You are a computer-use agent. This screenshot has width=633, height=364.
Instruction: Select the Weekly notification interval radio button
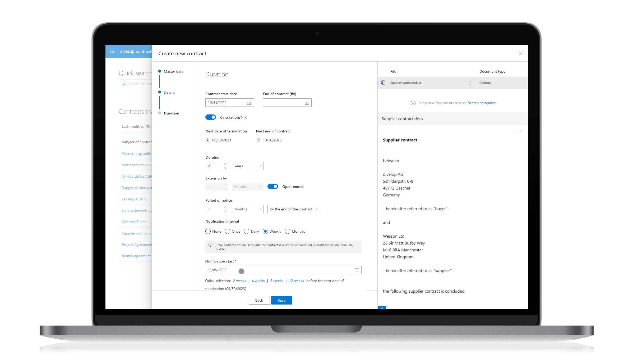coord(265,231)
